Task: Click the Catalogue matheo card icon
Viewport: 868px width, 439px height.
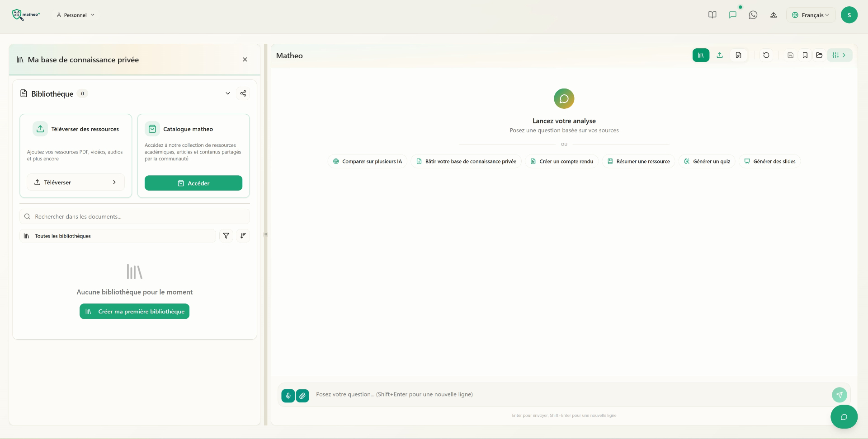Action: coord(152,129)
